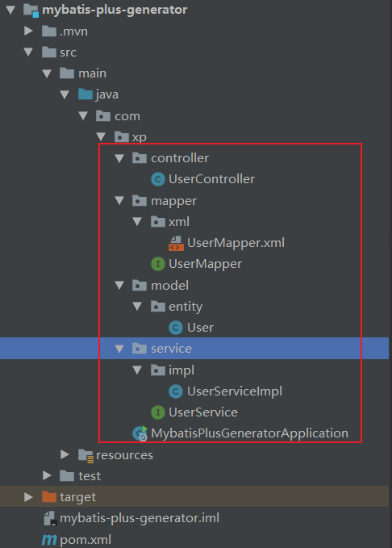
Task: Collapse the main folder arrow
Action: 47,73
